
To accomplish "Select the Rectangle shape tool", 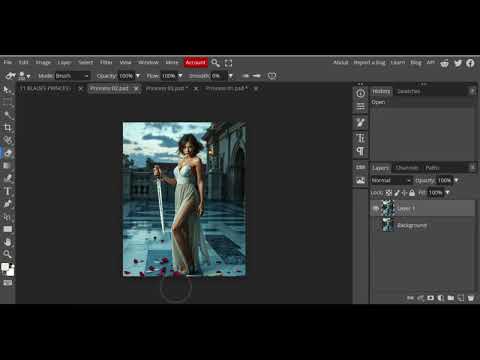I will [7, 229].
